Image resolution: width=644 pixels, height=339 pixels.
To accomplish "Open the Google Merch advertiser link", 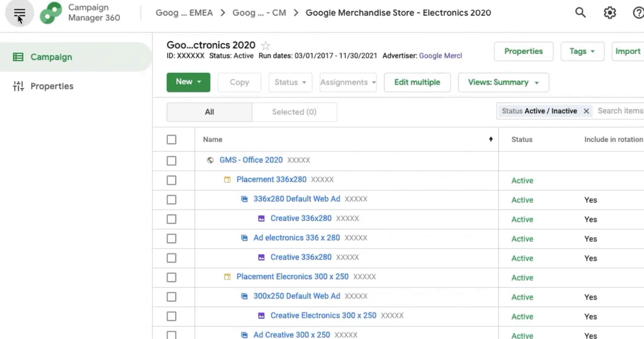I will 441,56.
